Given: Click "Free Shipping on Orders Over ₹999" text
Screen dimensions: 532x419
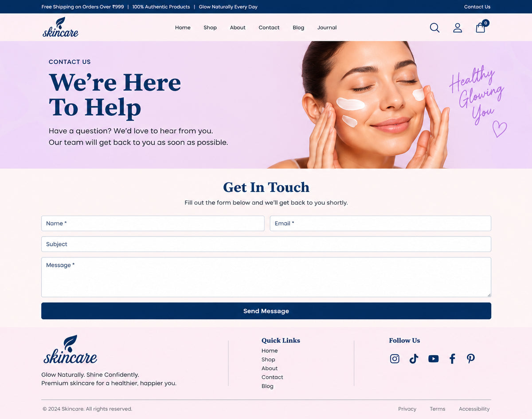Looking at the screenshot, I should 82,7.
